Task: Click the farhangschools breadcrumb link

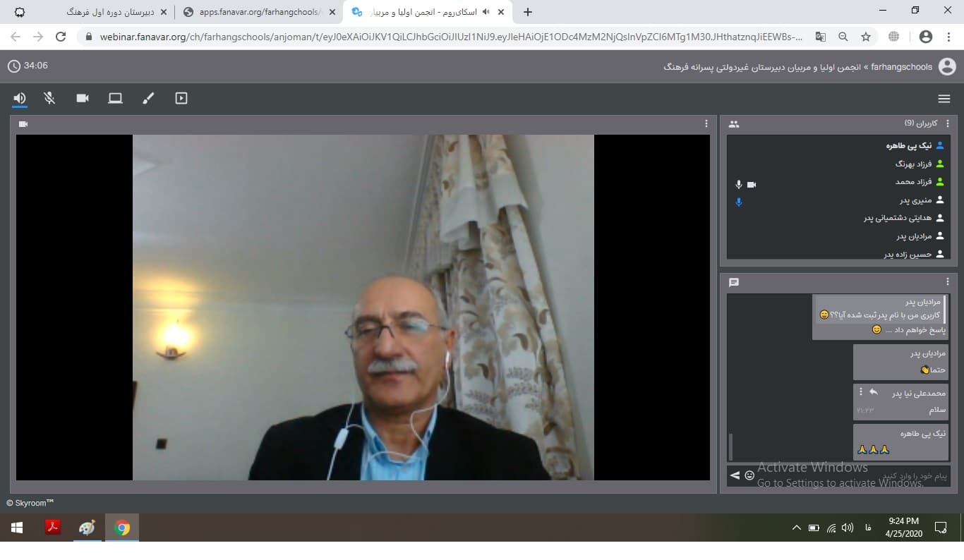Action: click(x=901, y=67)
